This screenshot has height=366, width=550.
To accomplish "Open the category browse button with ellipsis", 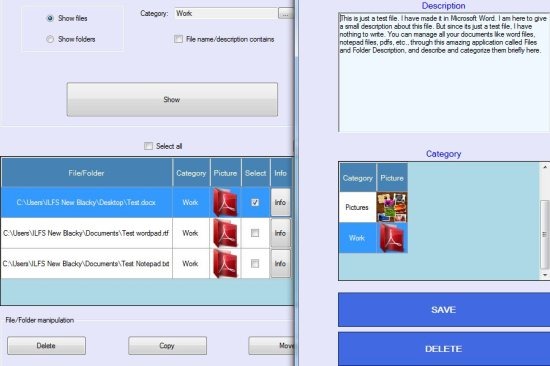I will [286, 14].
